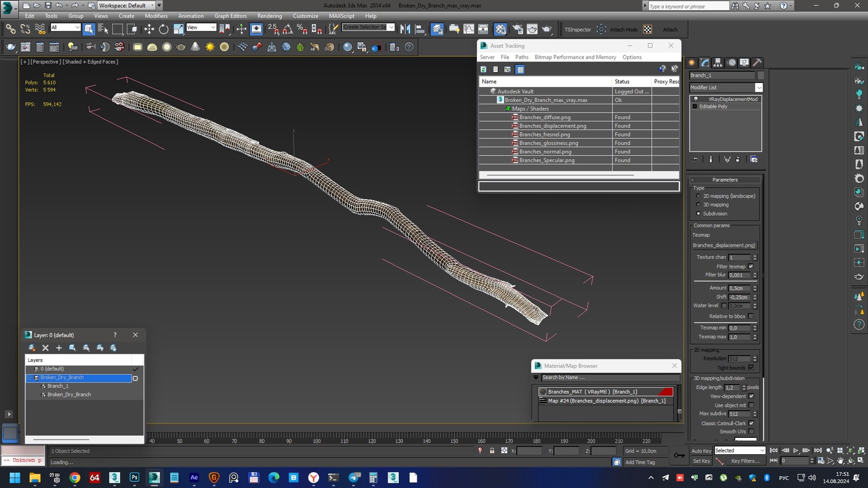Click Remove modifier from stack icon

pyautogui.click(x=738, y=159)
